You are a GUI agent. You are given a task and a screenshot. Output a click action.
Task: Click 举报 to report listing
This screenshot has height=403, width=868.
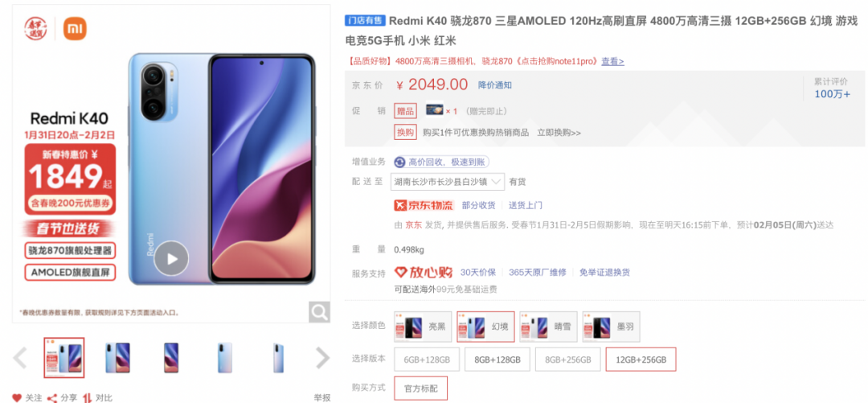point(322,397)
